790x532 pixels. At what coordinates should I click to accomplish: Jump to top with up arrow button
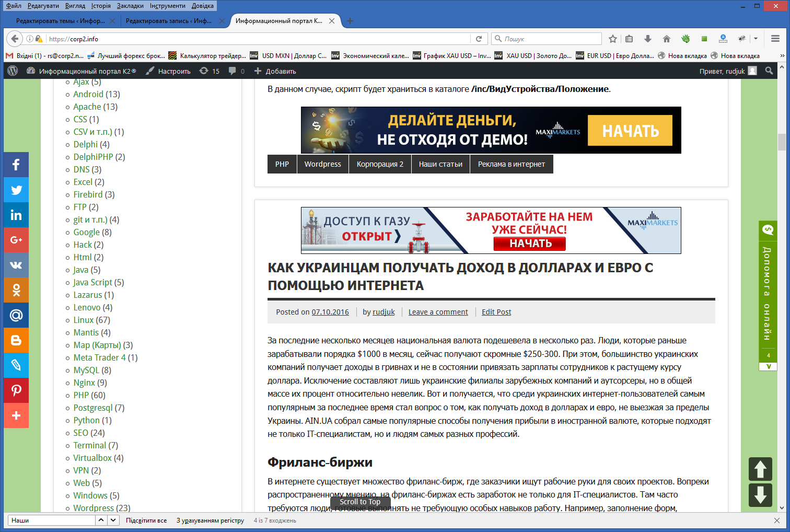pyautogui.click(x=760, y=469)
